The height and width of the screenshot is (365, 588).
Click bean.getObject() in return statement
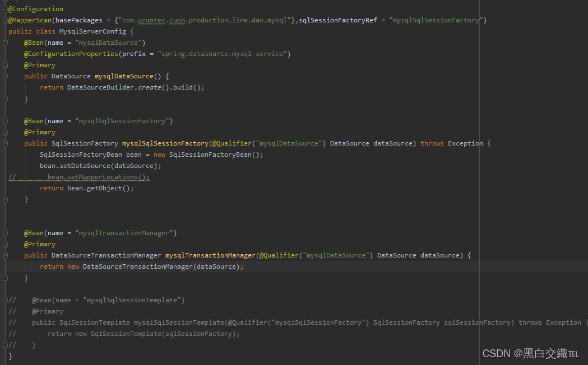point(98,188)
